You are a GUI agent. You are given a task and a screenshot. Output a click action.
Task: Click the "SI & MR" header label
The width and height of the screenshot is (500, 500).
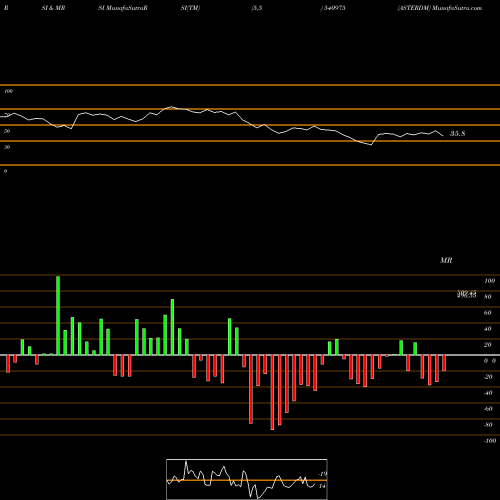53,8
